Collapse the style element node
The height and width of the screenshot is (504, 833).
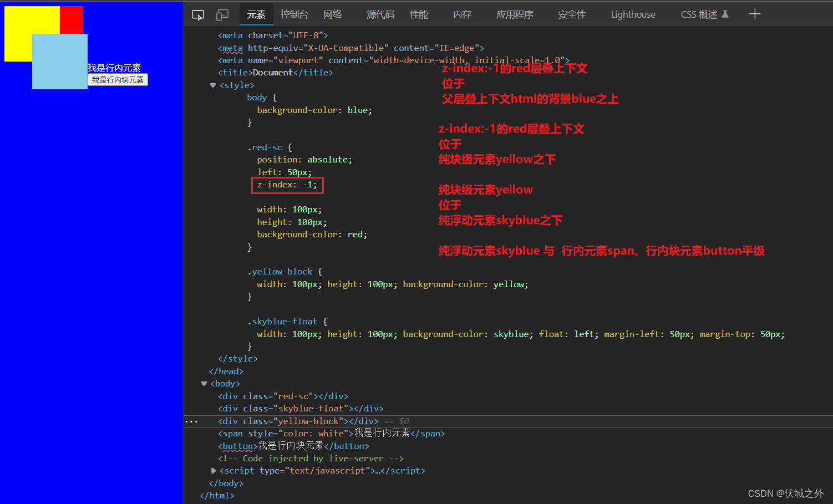[x=213, y=85]
